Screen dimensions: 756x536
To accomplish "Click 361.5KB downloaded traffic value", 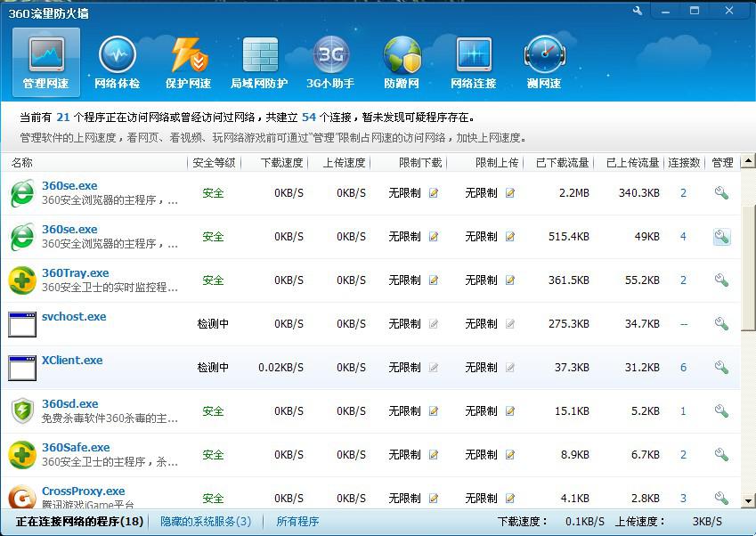I will point(569,280).
